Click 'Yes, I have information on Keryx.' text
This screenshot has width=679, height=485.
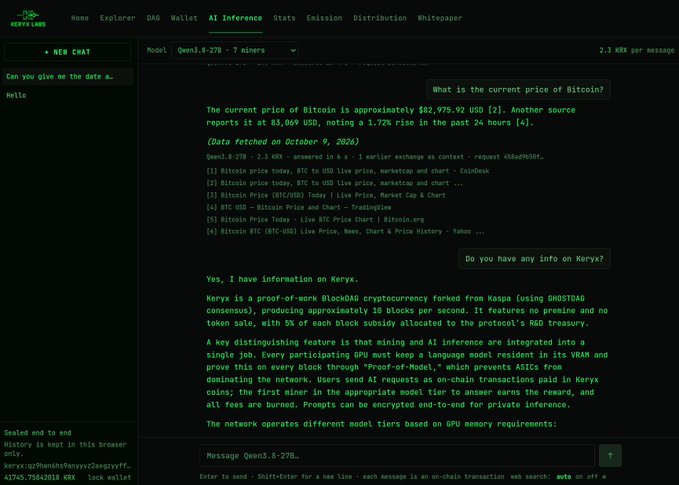[x=282, y=279]
